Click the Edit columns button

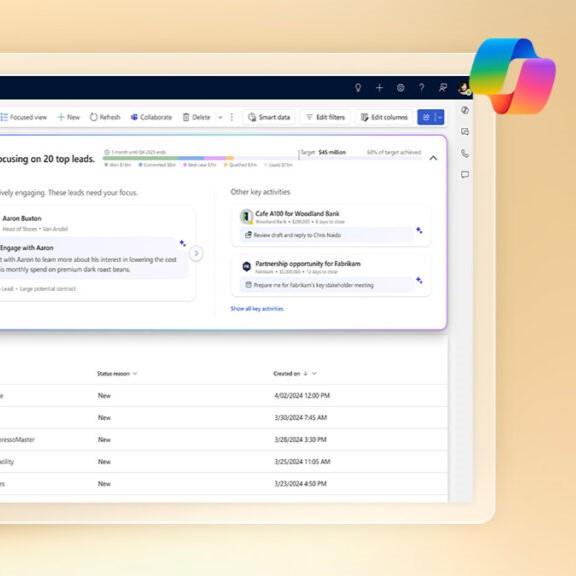pyautogui.click(x=384, y=117)
